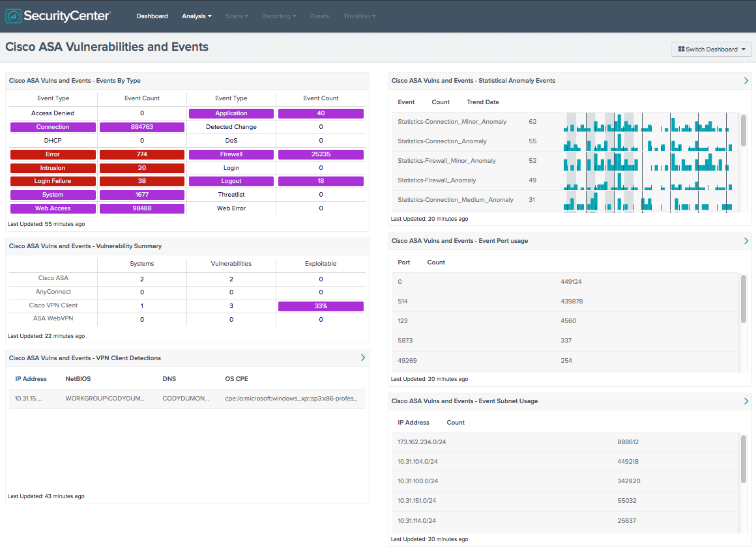The height and width of the screenshot is (549, 756).
Task: Click the Switch Dashboard dropdown button
Action: (711, 49)
